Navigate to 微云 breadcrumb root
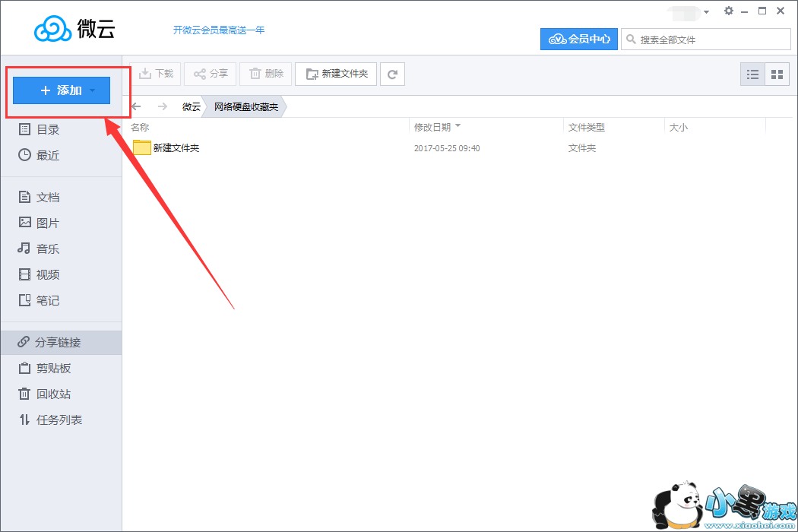This screenshot has height=532, width=798. click(192, 107)
